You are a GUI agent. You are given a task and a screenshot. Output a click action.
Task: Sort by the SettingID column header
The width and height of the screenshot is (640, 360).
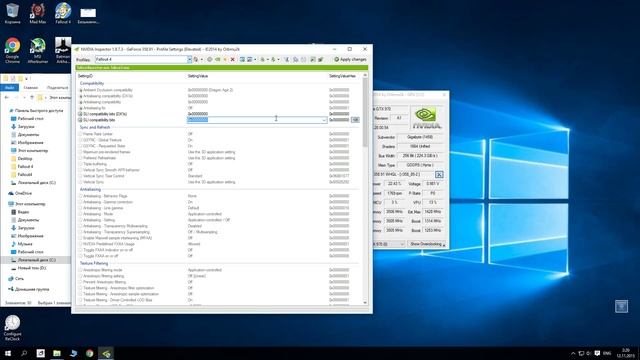coord(85,76)
